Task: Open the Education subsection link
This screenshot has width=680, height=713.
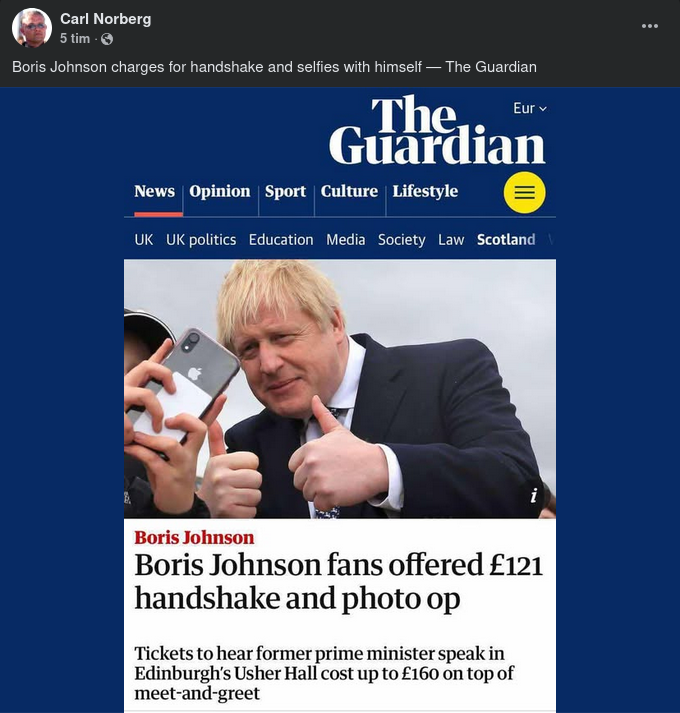Action: [281, 240]
